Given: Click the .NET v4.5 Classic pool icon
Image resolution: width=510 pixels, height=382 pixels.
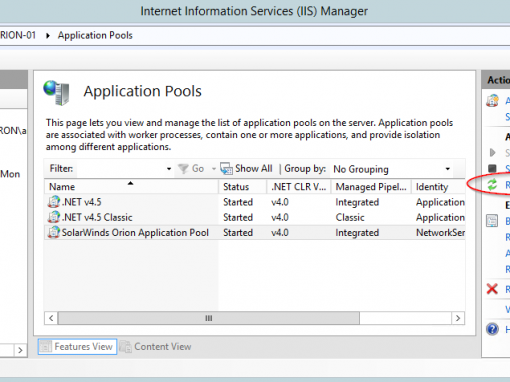Looking at the screenshot, I should tap(54, 217).
